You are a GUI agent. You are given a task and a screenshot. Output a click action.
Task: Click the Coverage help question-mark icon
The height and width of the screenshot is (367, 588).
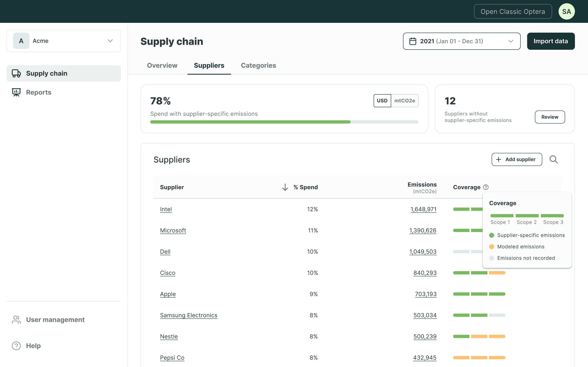(x=486, y=187)
